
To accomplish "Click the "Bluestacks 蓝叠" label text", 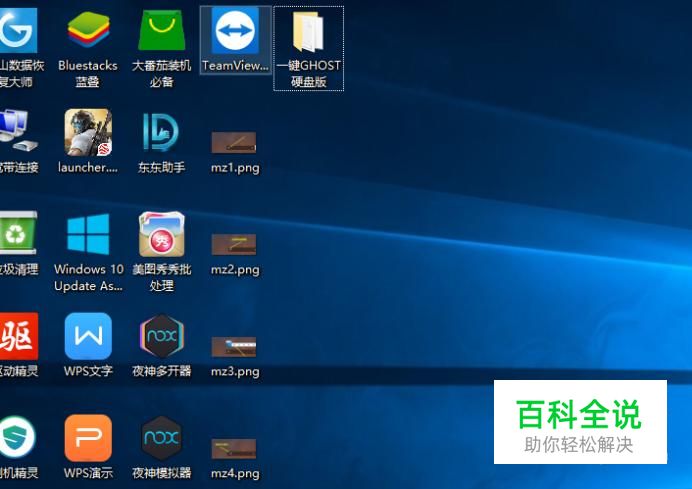I will (x=88, y=73).
